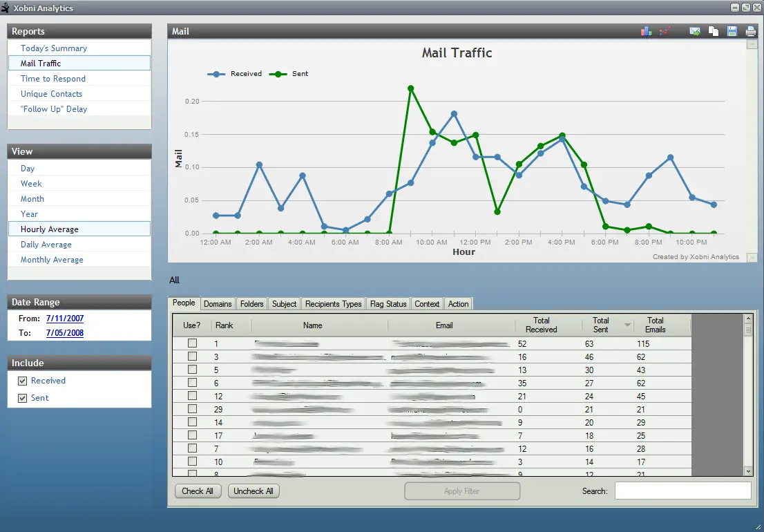
Task: Sort by Total Sent column header
Action: pos(608,325)
